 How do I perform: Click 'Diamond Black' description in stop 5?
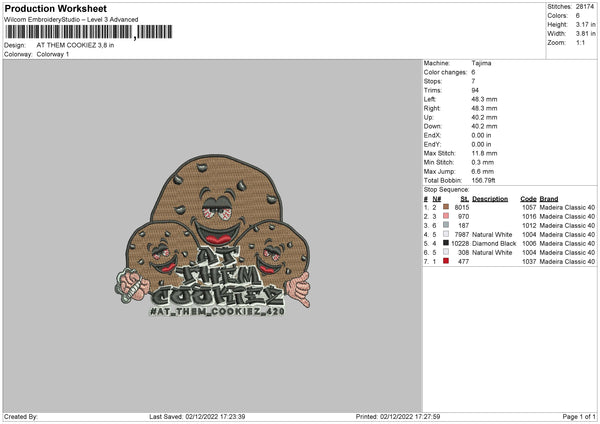tap(494, 244)
